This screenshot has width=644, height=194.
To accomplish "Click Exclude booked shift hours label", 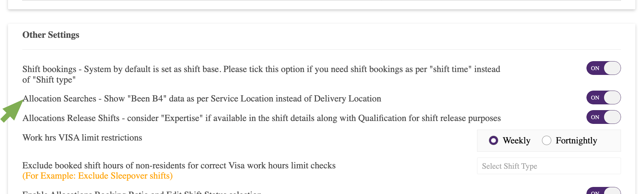I will pyautogui.click(x=179, y=166).
